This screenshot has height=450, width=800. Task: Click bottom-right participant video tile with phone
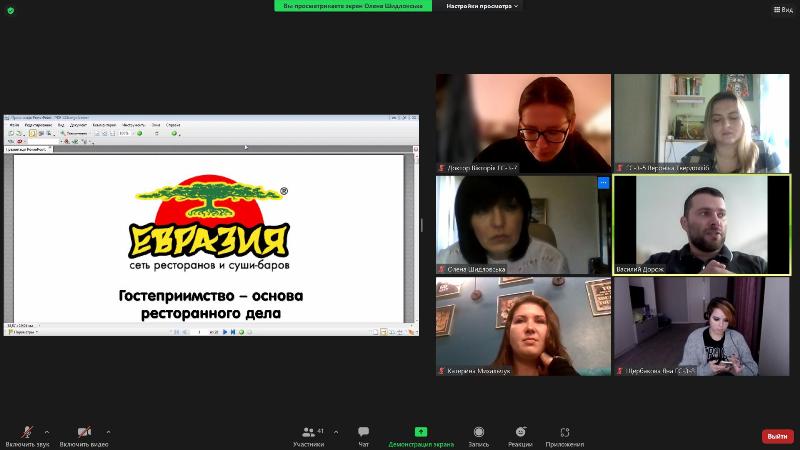click(x=702, y=327)
